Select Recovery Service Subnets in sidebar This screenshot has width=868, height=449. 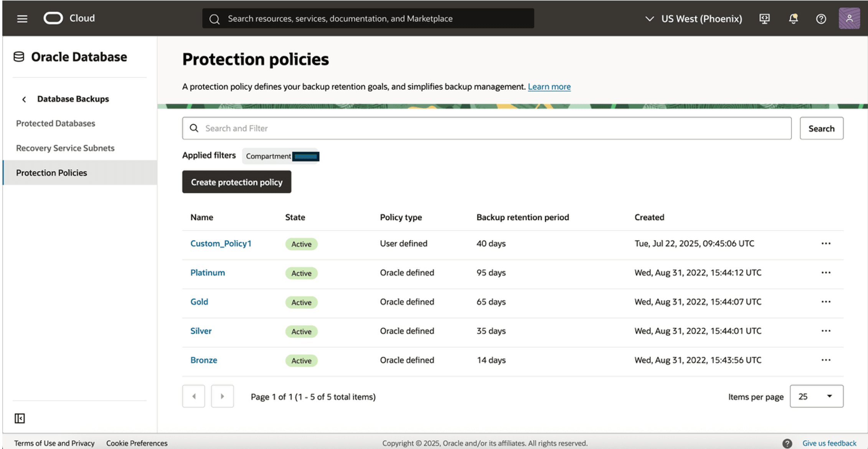[x=65, y=148]
